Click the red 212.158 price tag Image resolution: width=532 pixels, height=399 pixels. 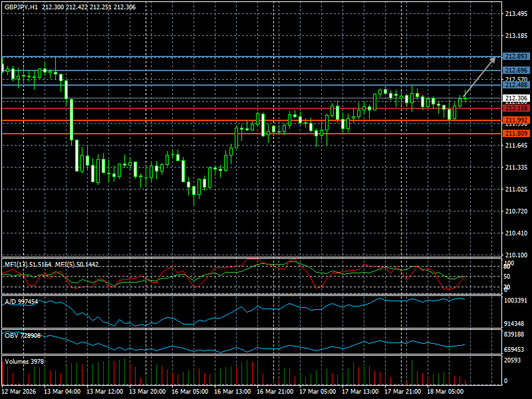(516, 108)
